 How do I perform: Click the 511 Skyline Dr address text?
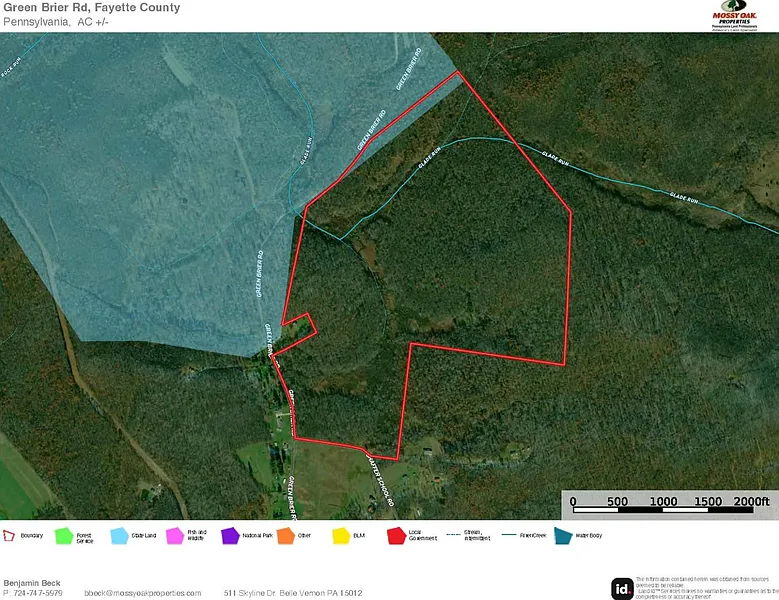(292, 593)
